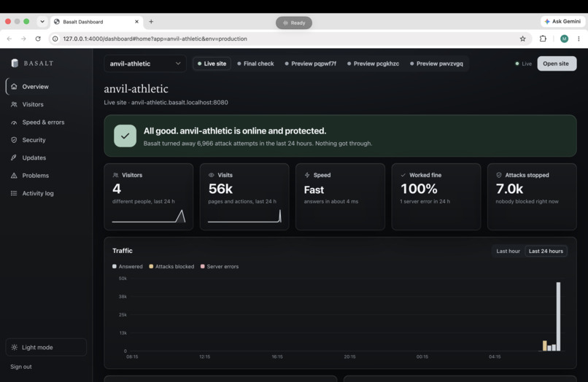Image resolution: width=588 pixels, height=382 pixels.
Task: Click the browser forward arrow
Action: coord(23,39)
